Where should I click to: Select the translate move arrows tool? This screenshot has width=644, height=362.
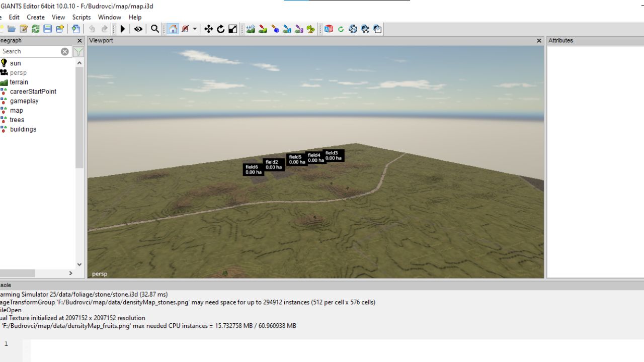click(x=208, y=29)
